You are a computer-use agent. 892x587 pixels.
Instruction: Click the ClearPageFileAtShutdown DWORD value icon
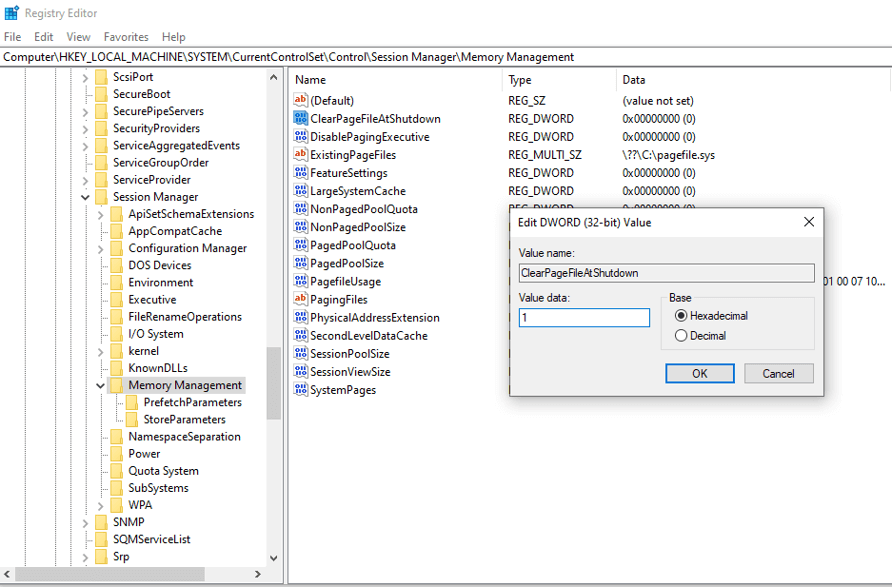click(300, 119)
